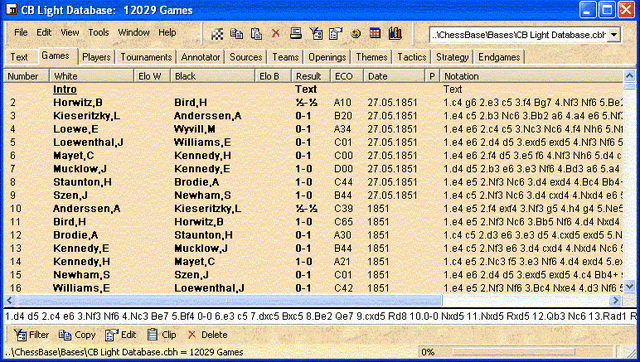Click the toolbar Copy games icon
Image resolution: width=640 pixels, height=362 pixels.
pos(236,34)
